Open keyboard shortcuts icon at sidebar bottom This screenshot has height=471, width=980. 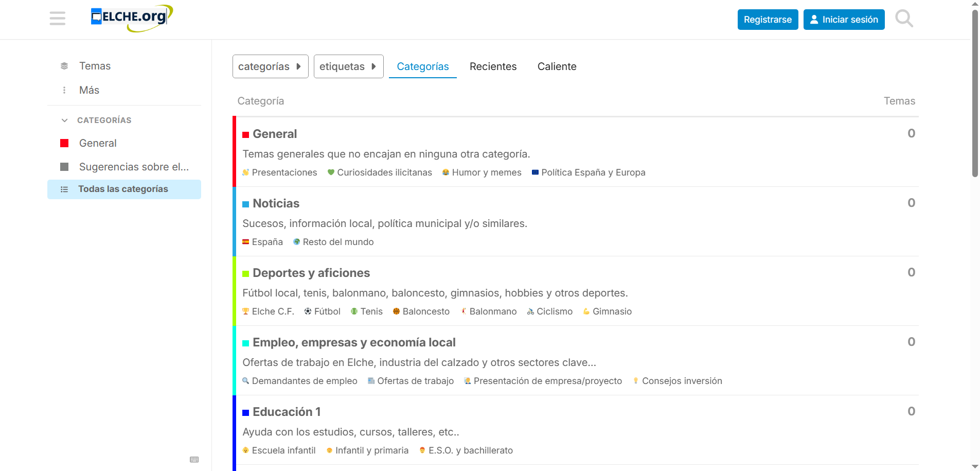pyautogui.click(x=194, y=460)
